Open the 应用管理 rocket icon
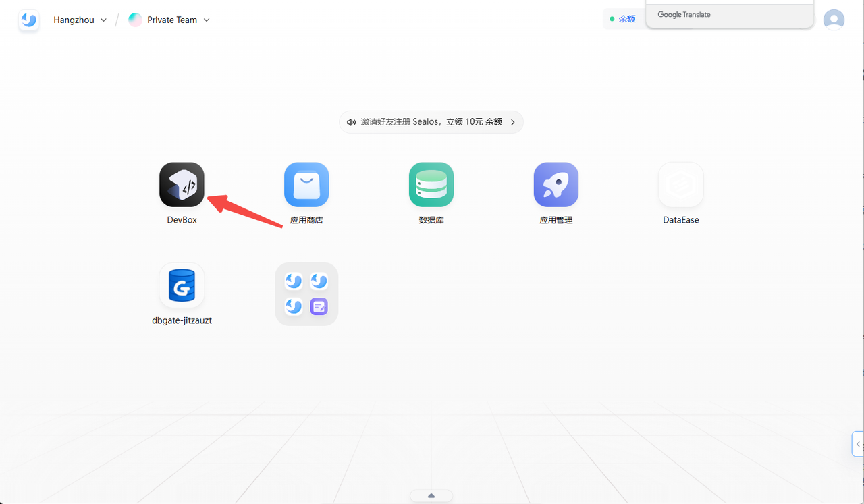 pos(556,184)
